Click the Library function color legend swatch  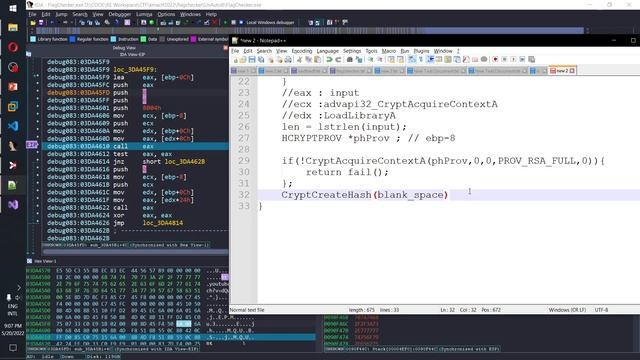pos(33,39)
